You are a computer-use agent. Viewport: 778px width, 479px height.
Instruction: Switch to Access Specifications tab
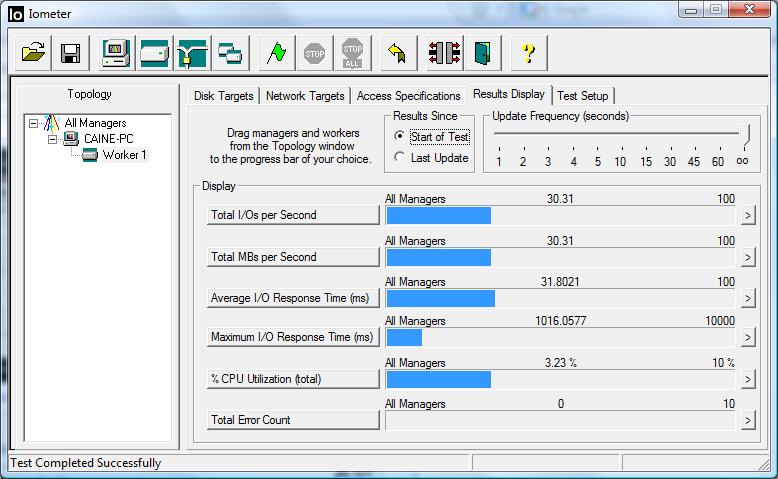[x=408, y=96]
